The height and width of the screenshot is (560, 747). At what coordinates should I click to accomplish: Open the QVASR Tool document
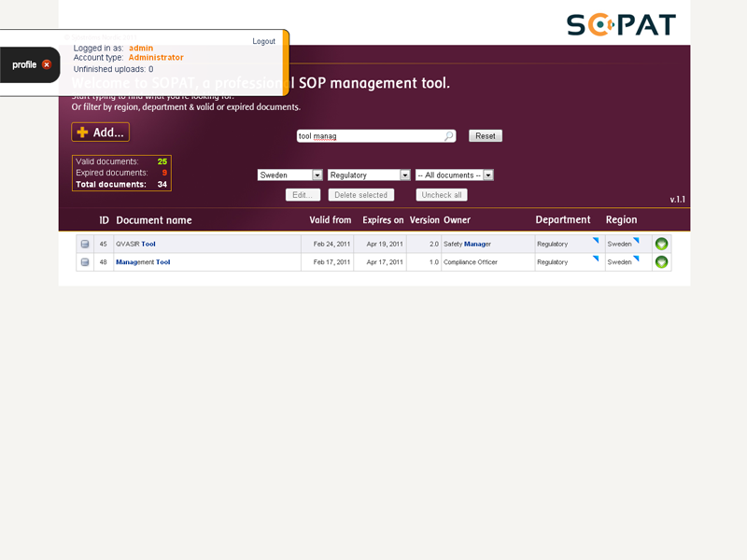(x=135, y=244)
